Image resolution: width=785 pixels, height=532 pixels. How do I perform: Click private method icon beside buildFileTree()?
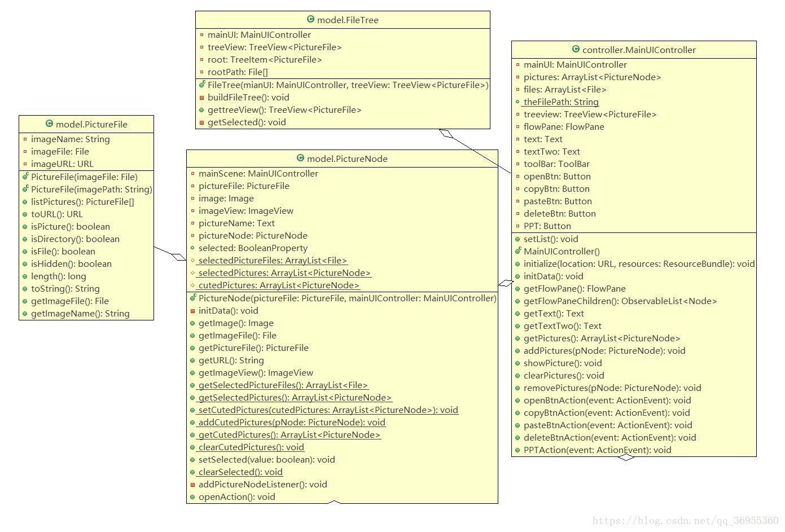pyautogui.click(x=202, y=98)
